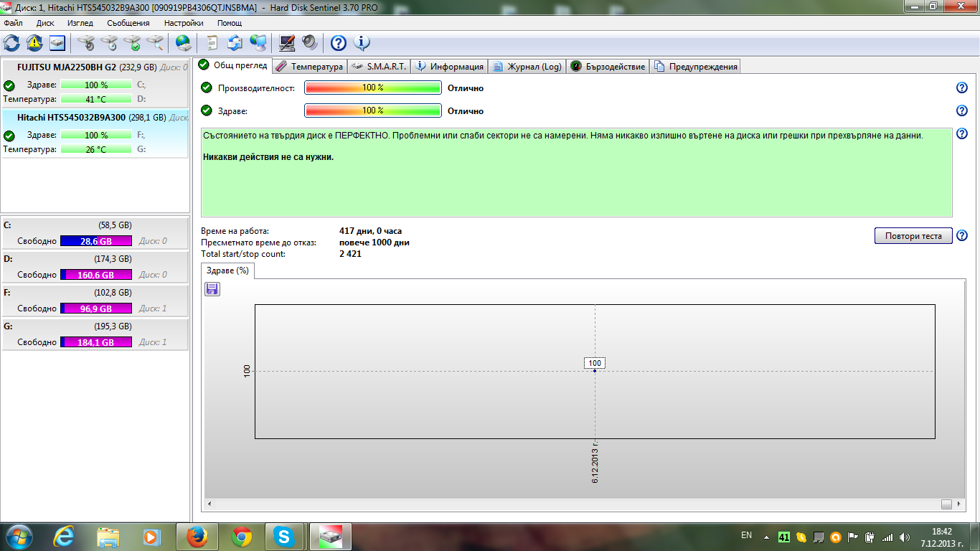Open the Файл menu
Image resolution: width=980 pixels, height=551 pixels.
(13, 23)
